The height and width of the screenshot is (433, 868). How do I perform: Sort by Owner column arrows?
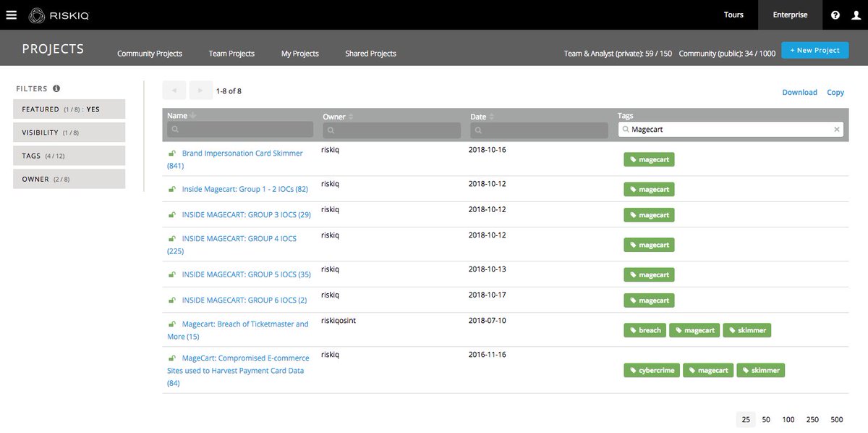pos(352,117)
